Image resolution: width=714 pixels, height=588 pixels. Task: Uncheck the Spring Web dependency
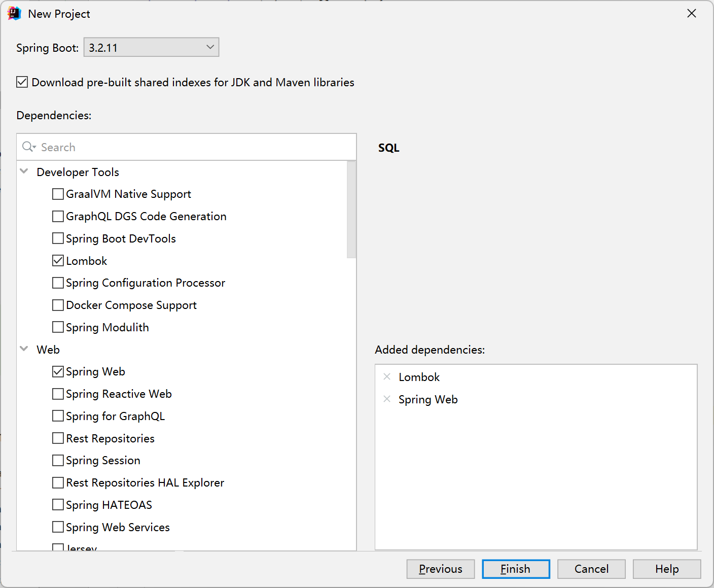58,371
